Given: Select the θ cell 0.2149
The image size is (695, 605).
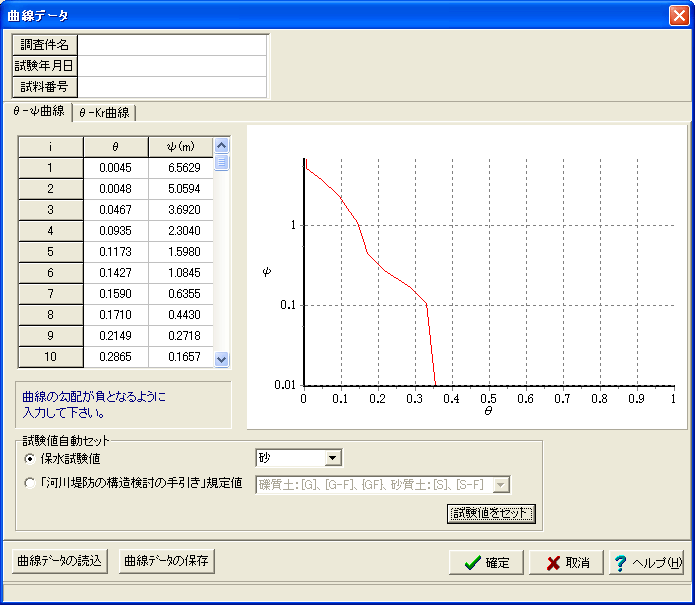Looking at the screenshot, I should (116, 336).
